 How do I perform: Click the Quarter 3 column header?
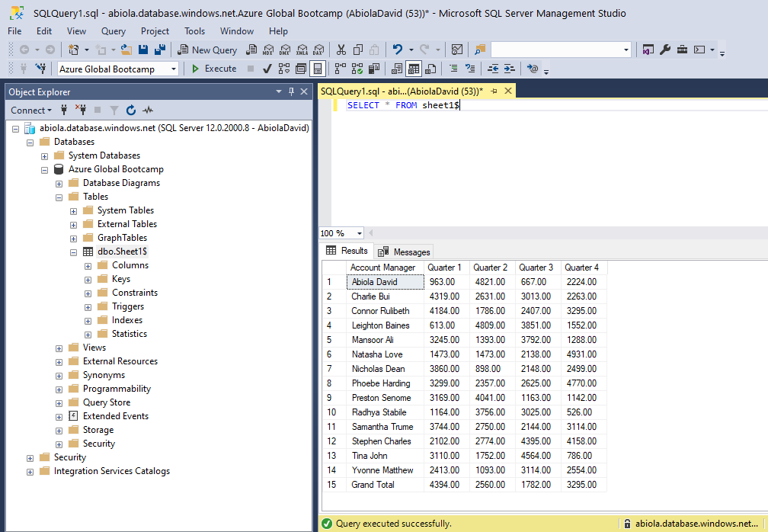pyautogui.click(x=538, y=268)
